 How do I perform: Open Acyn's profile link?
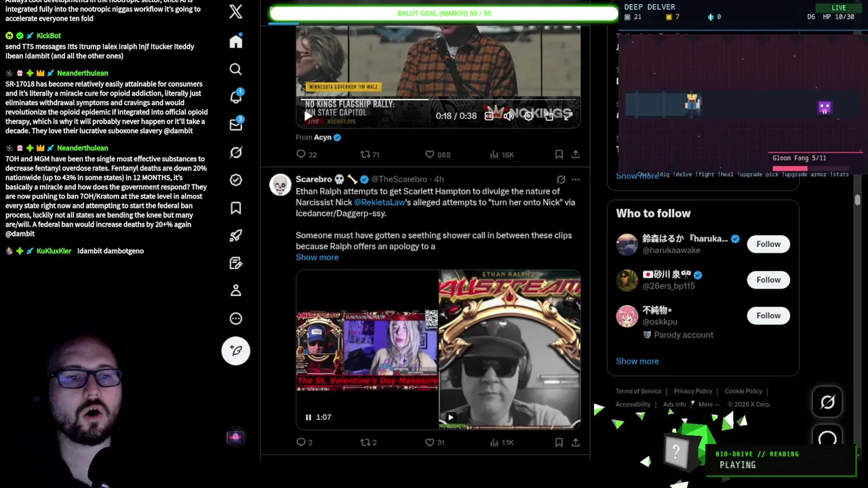(323, 137)
